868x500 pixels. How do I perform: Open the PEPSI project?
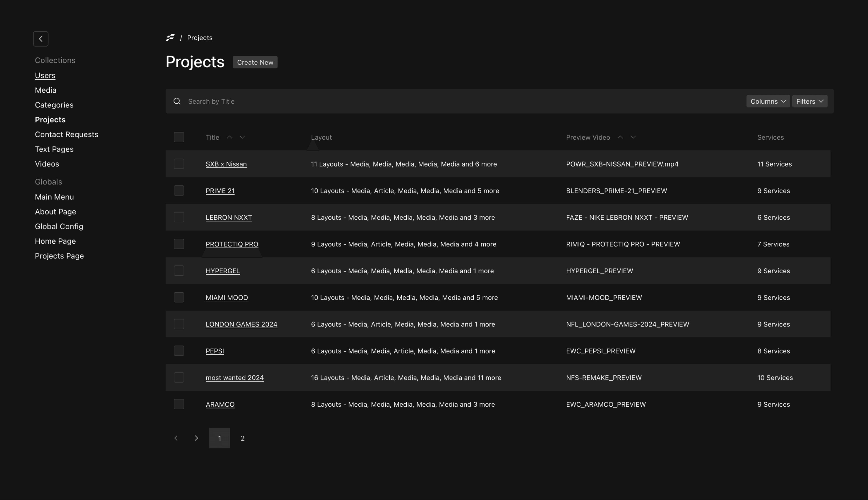pyautogui.click(x=215, y=351)
